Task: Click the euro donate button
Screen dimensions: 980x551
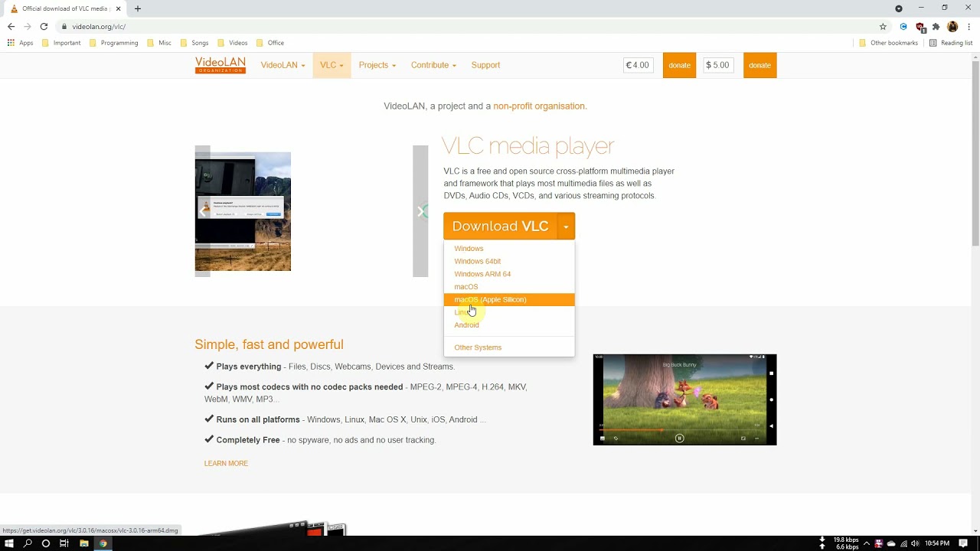Action: [679, 65]
